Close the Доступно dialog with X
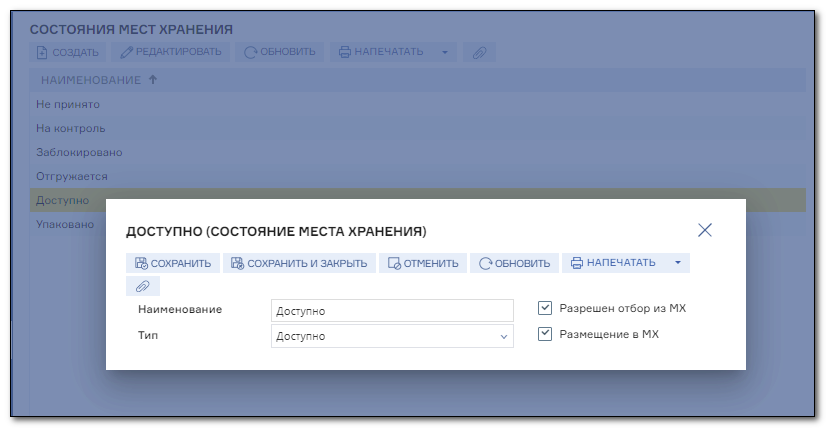This screenshot has width=826, height=428. [704, 230]
